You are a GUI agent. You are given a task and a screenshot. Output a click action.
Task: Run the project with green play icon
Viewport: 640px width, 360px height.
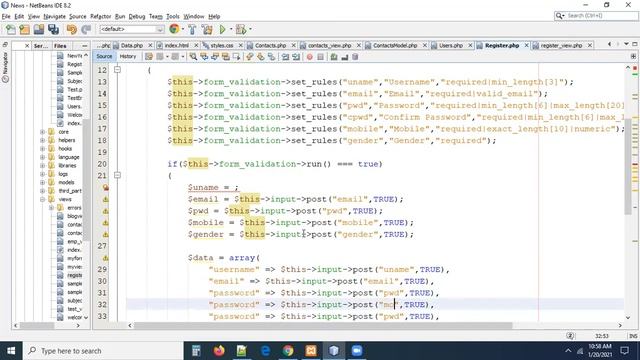point(222,29)
